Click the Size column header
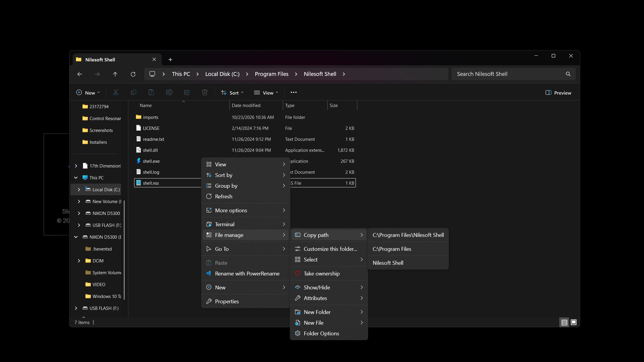The width and height of the screenshot is (644, 362). [x=342, y=106]
